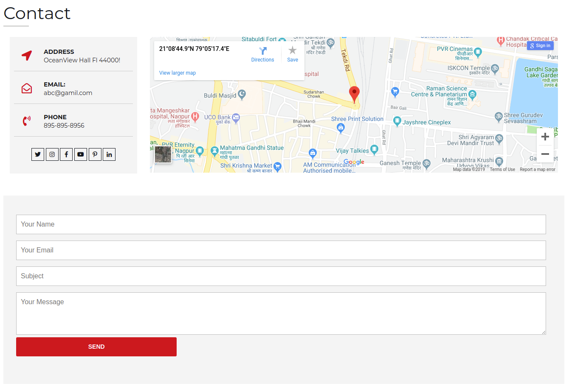The width and height of the screenshot is (569, 392).
Task: Open the YouTube social link
Action: tap(81, 154)
